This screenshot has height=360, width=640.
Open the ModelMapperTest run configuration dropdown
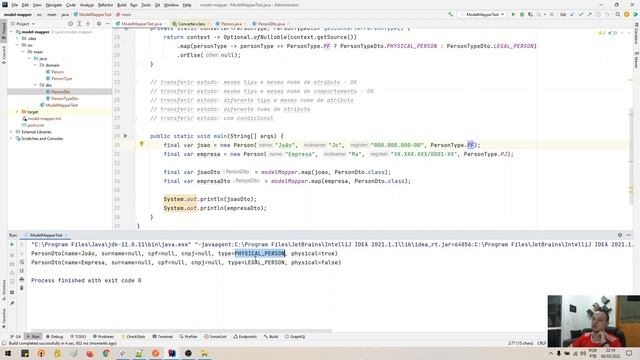pyautogui.click(x=483, y=14)
